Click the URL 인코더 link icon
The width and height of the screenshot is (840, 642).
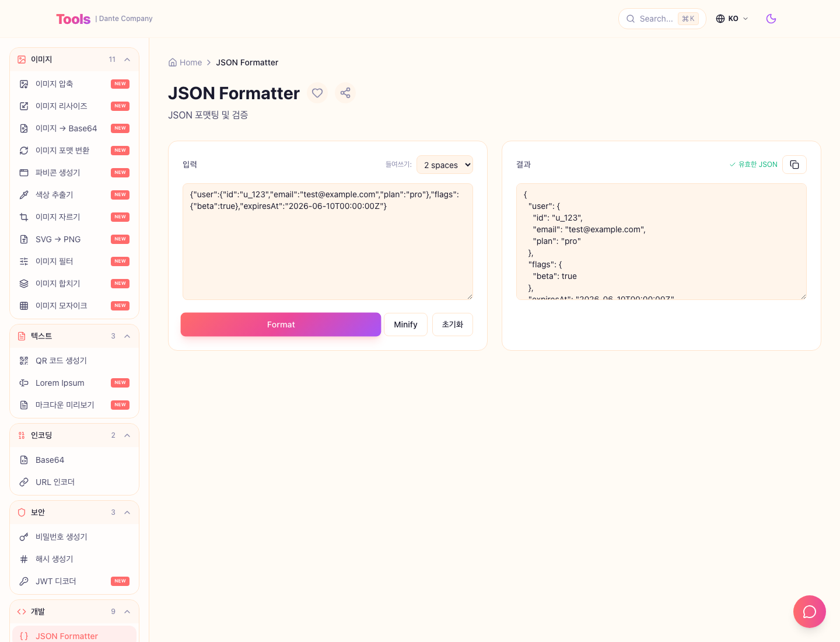point(24,482)
